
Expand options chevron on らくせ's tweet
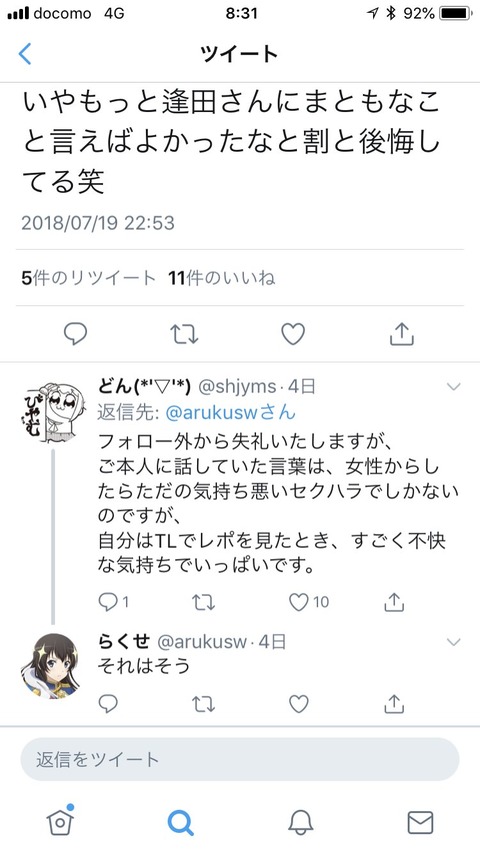pos(453,642)
